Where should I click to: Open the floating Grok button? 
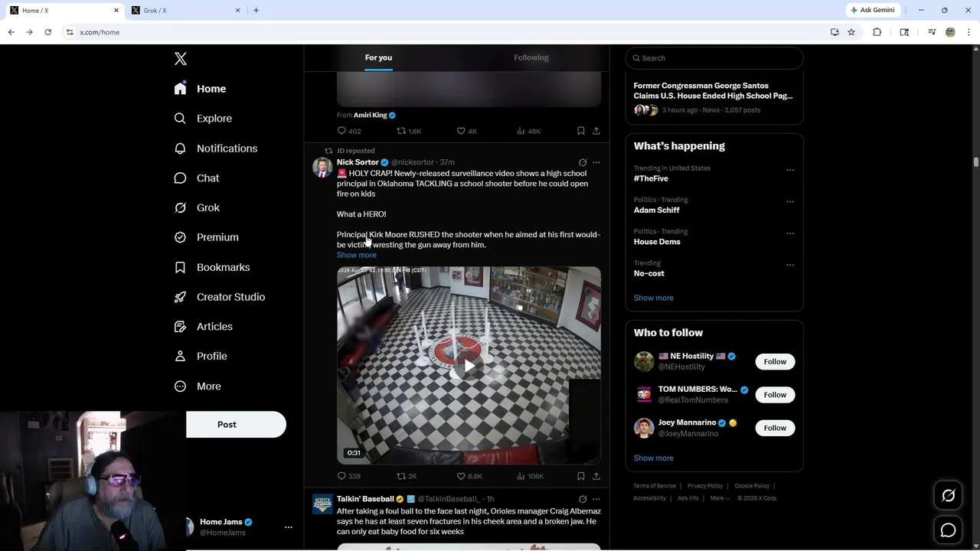(948, 496)
